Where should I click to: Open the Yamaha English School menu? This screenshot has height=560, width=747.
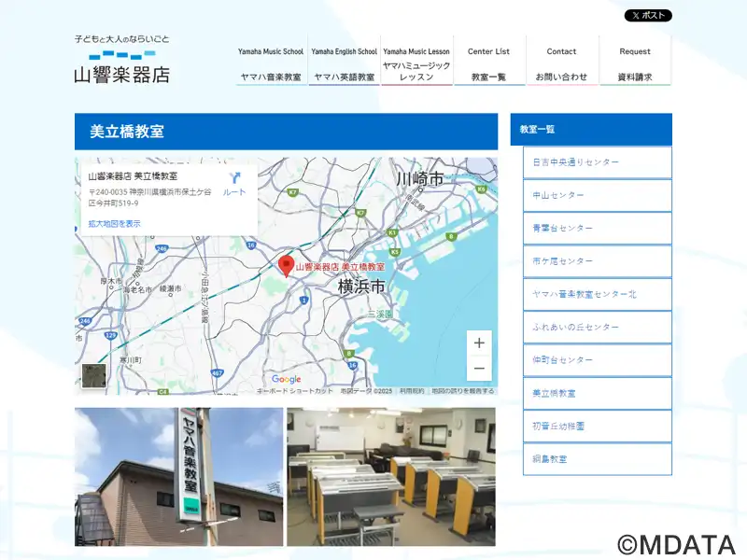tap(344, 61)
